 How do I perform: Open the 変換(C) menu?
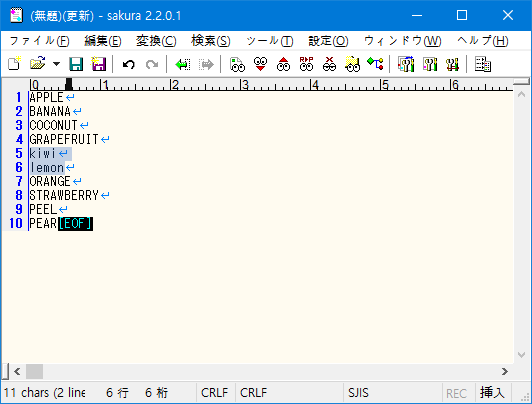pyautogui.click(x=156, y=41)
